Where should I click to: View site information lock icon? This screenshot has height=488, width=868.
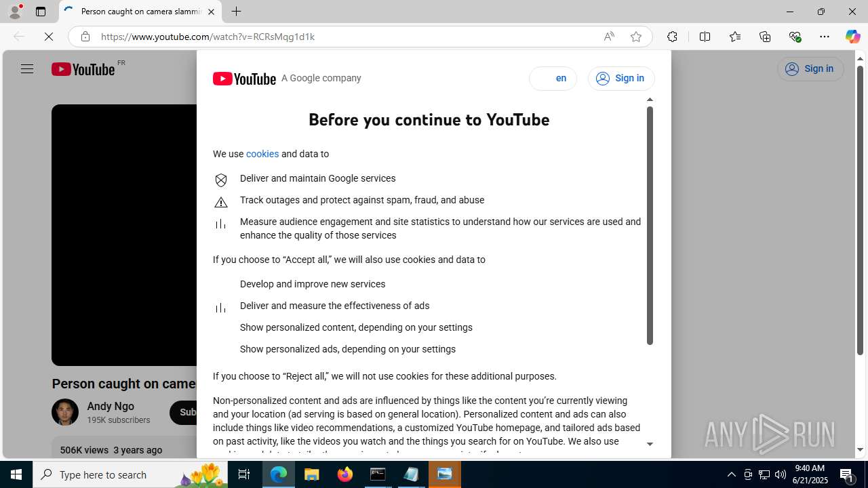[x=85, y=37]
